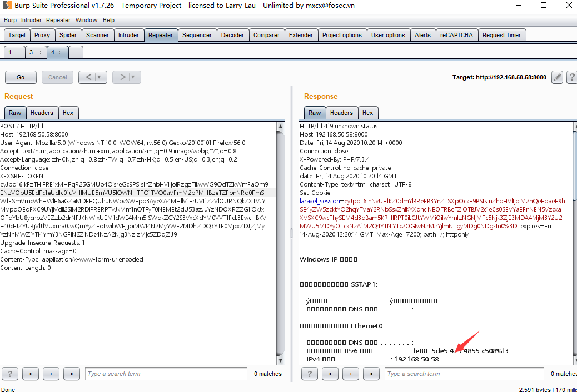This screenshot has width=577, height=392.
Task: Open the back history dropdown arrow
Action: pyautogui.click(x=99, y=77)
